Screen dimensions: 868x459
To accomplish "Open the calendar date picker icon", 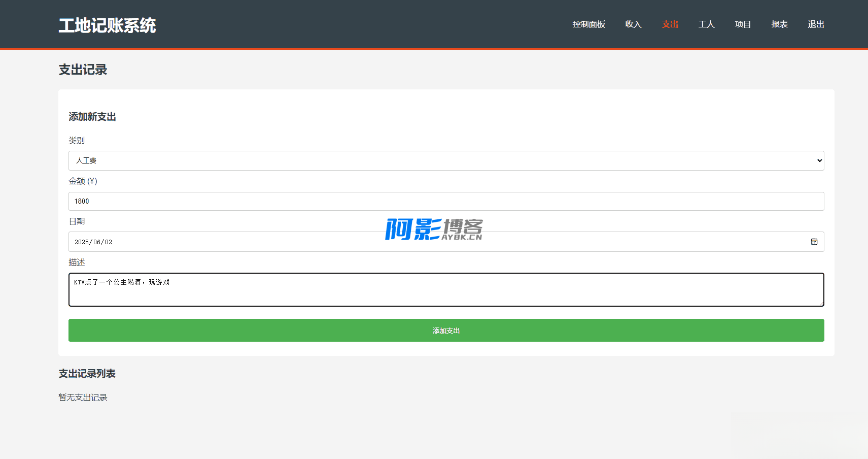I will tap(814, 242).
